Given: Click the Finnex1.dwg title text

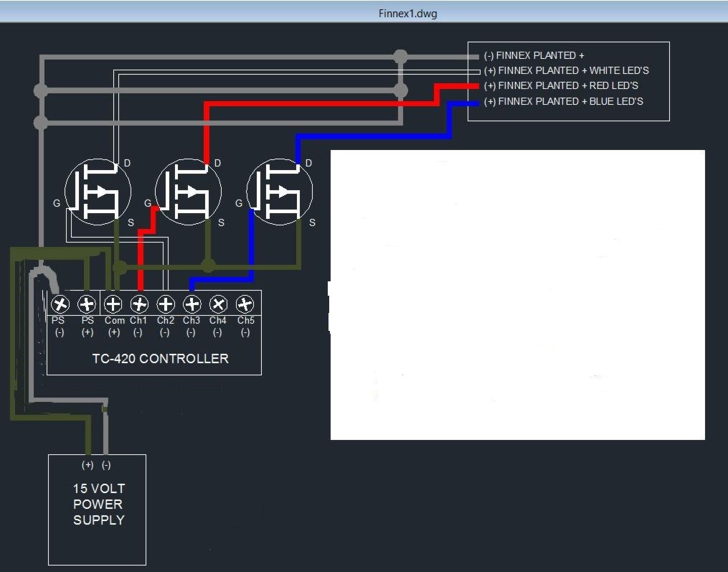Looking at the screenshot, I should tap(407, 14).
